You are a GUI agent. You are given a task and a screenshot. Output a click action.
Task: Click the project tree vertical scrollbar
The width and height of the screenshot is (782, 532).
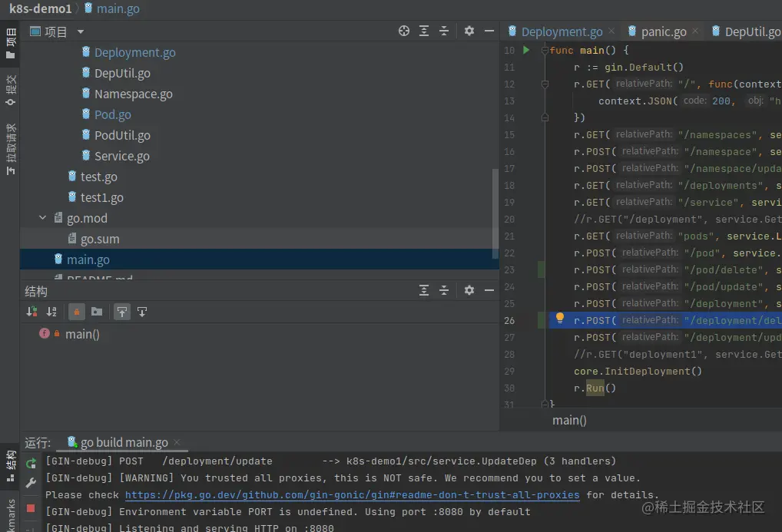[x=495, y=213]
